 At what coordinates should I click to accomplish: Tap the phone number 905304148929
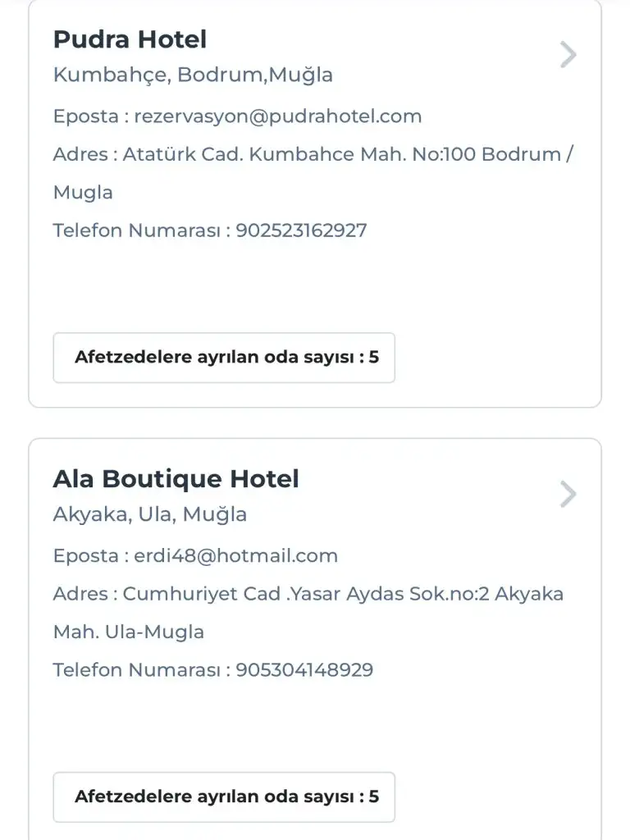(x=304, y=670)
